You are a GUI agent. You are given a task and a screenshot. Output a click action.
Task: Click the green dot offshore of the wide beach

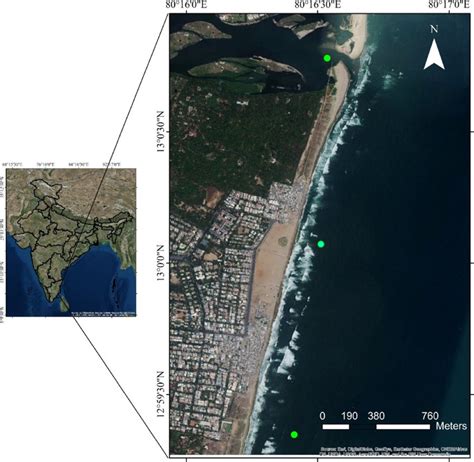click(x=321, y=244)
